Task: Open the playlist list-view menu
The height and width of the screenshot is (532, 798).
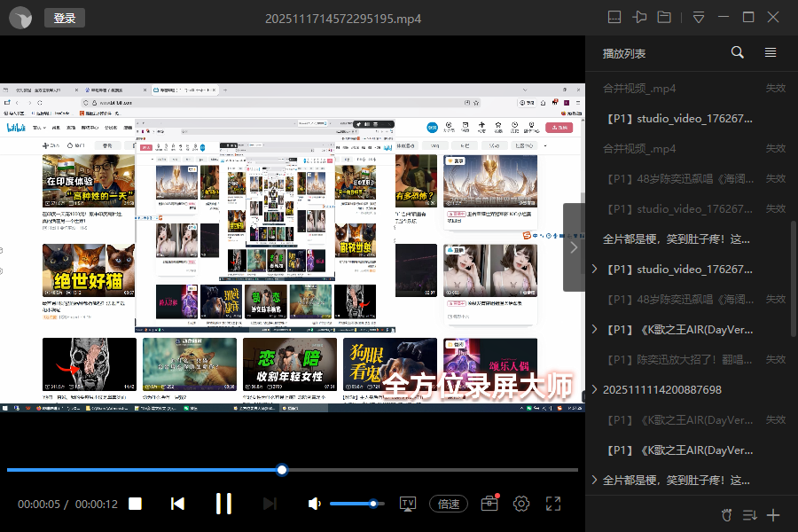Action: coord(771,53)
